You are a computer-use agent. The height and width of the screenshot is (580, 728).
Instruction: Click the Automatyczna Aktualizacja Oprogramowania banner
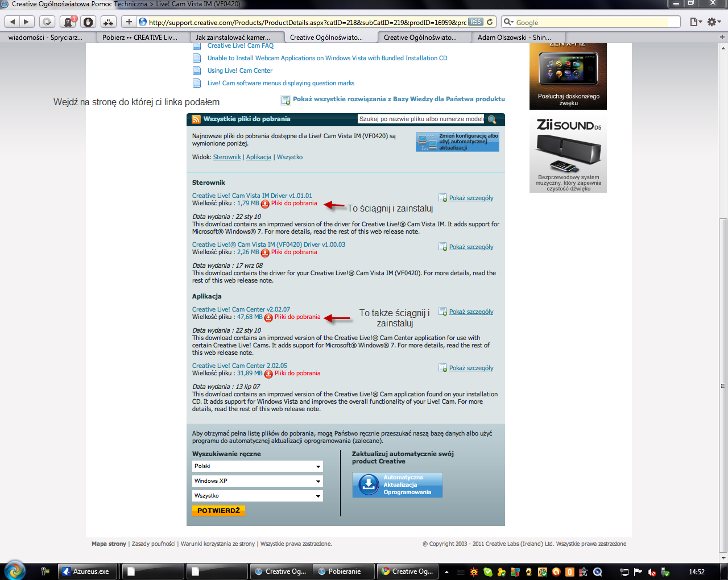[398, 485]
